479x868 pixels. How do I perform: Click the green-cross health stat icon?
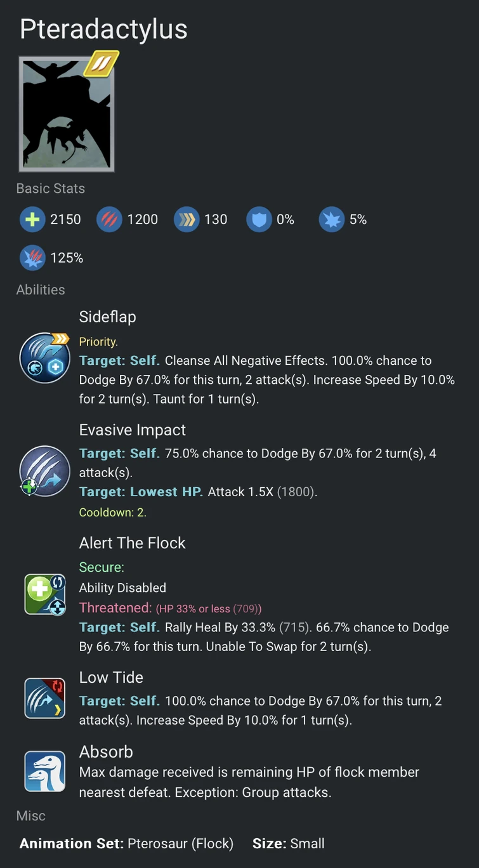[32, 220]
